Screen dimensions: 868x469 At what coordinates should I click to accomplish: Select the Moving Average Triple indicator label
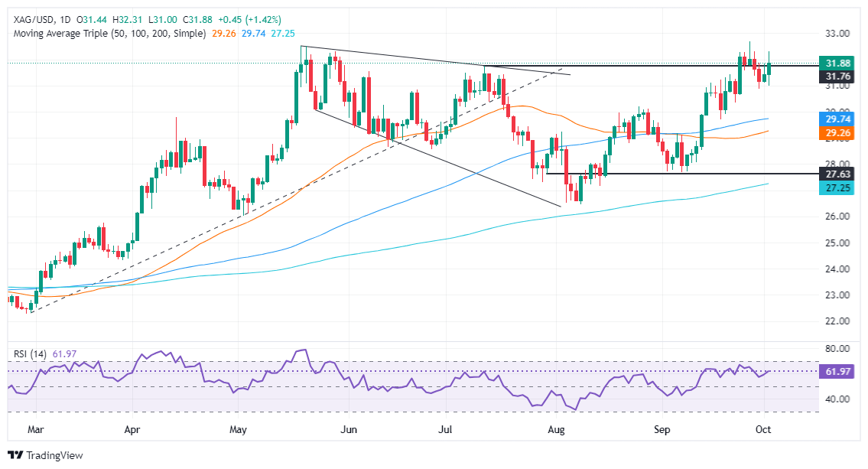pyautogui.click(x=106, y=34)
